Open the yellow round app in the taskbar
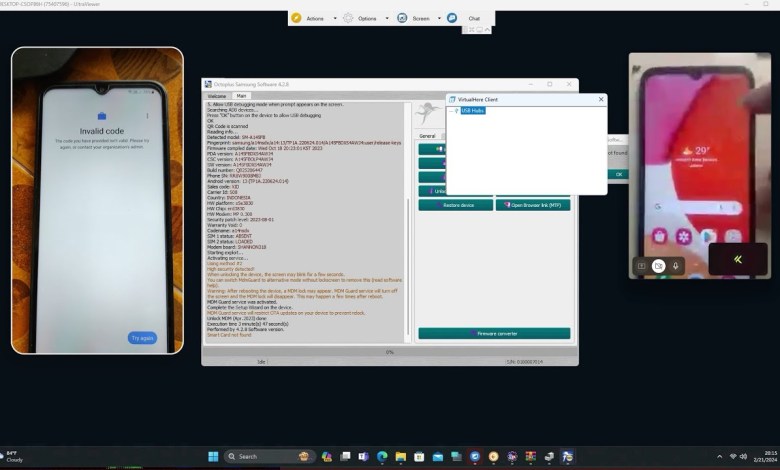 493,457
